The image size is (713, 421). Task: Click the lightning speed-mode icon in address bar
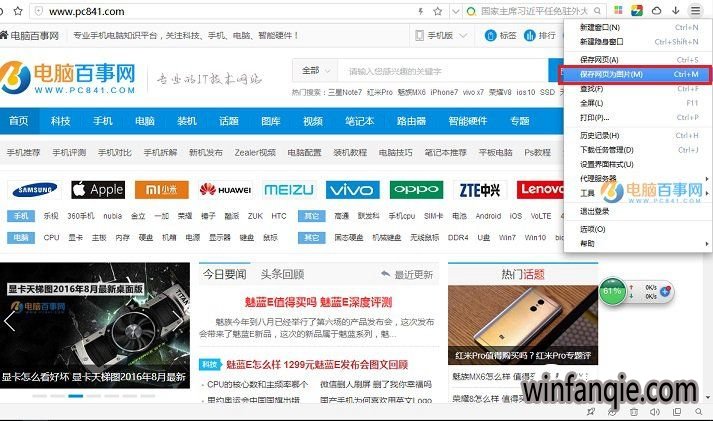pos(421,11)
